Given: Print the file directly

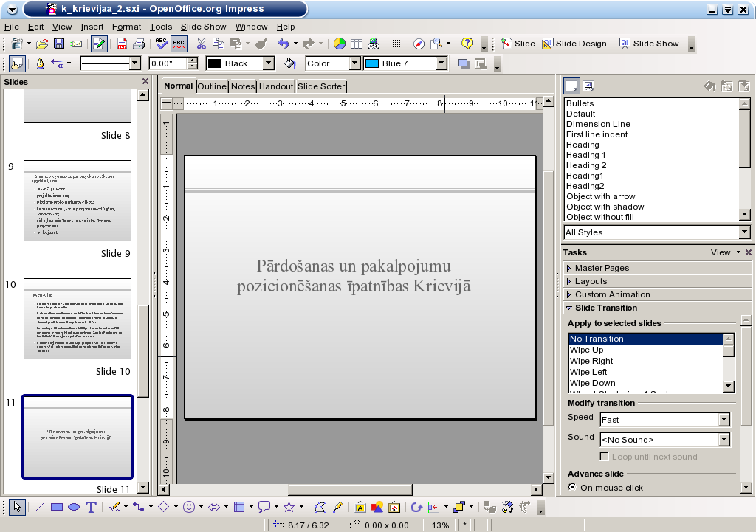Looking at the screenshot, I should tap(139, 44).
